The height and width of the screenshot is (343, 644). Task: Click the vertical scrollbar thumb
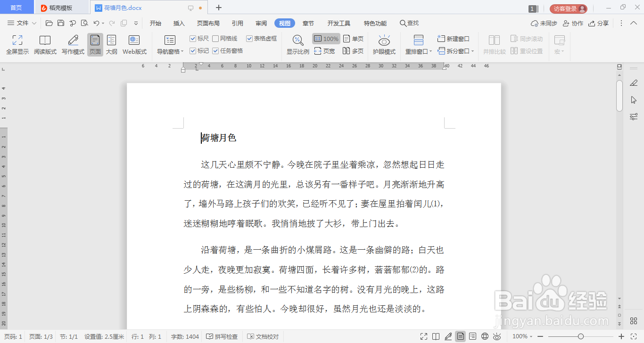619,96
